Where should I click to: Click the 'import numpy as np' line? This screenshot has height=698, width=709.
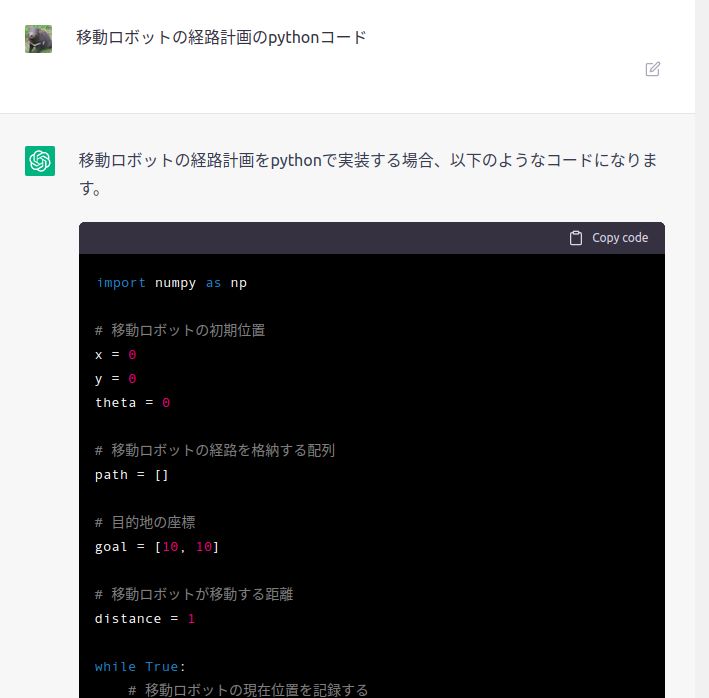171,283
